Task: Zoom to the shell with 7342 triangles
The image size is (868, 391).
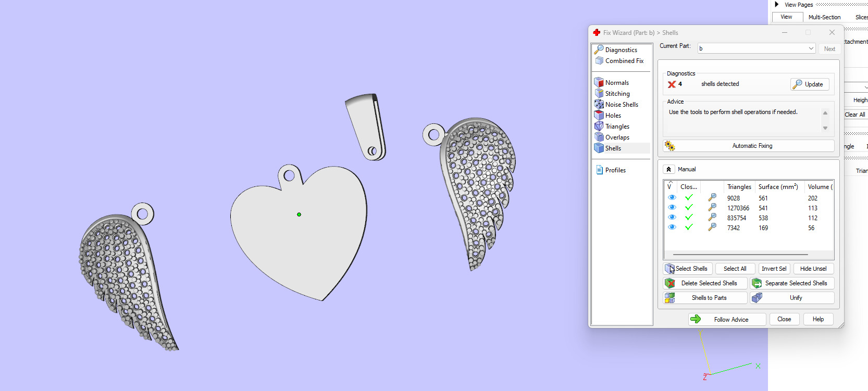Action: click(x=712, y=228)
